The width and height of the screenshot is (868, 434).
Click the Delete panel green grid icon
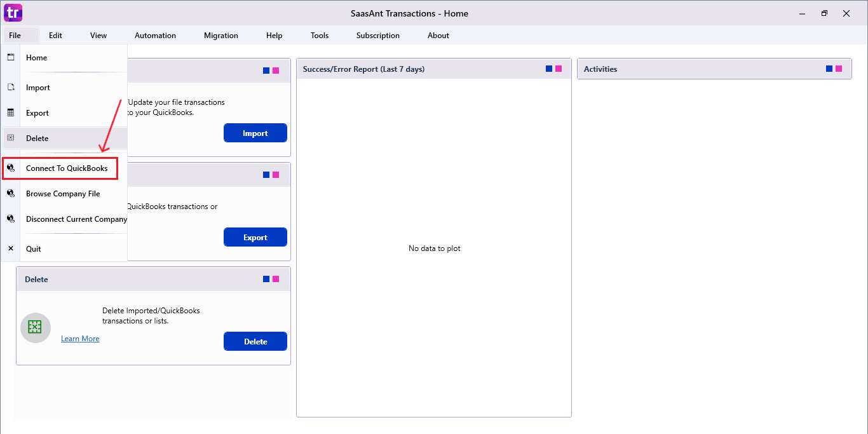pos(35,327)
